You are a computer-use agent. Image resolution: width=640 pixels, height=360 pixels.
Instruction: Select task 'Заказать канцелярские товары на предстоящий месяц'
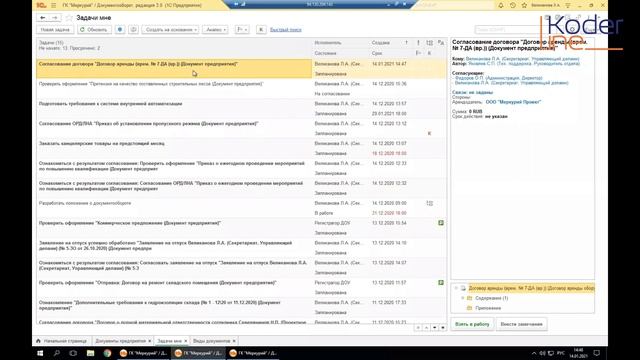coord(174,148)
